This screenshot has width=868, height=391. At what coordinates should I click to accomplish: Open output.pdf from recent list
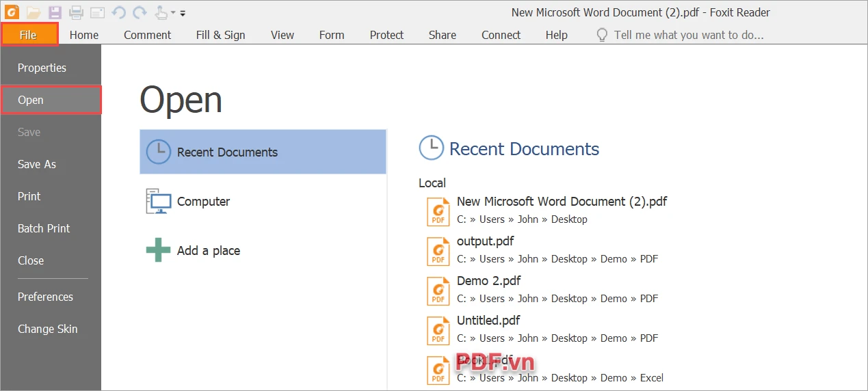(485, 241)
